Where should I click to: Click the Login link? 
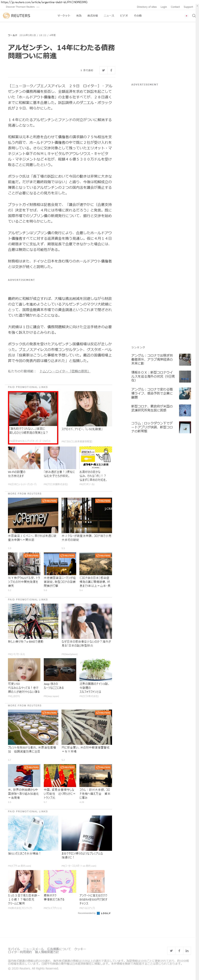[164, 7]
